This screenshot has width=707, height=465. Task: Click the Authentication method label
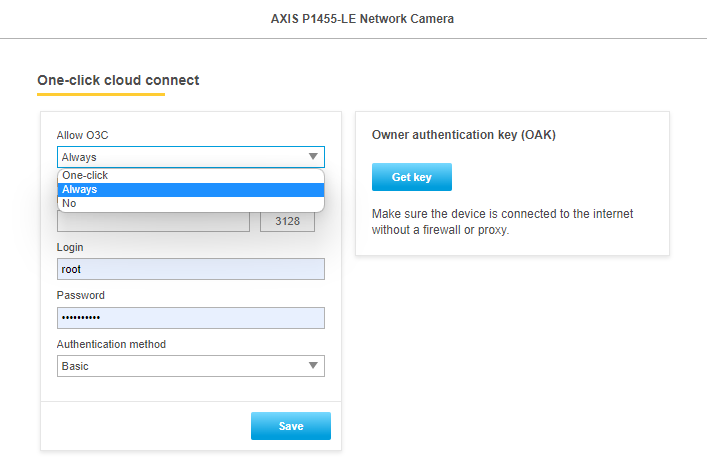111,344
